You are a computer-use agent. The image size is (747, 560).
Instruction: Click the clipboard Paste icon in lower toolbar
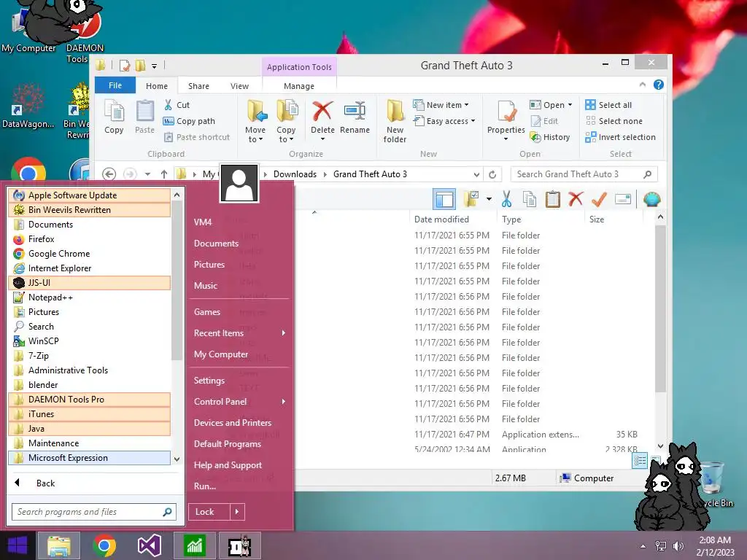pyautogui.click(x=553, y=199)
